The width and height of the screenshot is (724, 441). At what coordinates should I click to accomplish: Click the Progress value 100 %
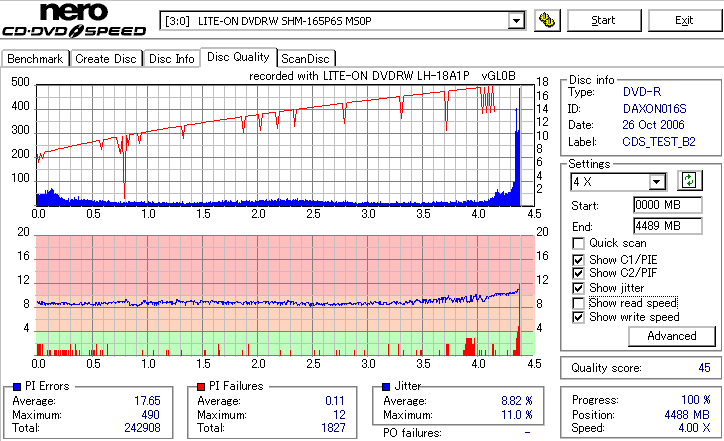tap(695, 400)
